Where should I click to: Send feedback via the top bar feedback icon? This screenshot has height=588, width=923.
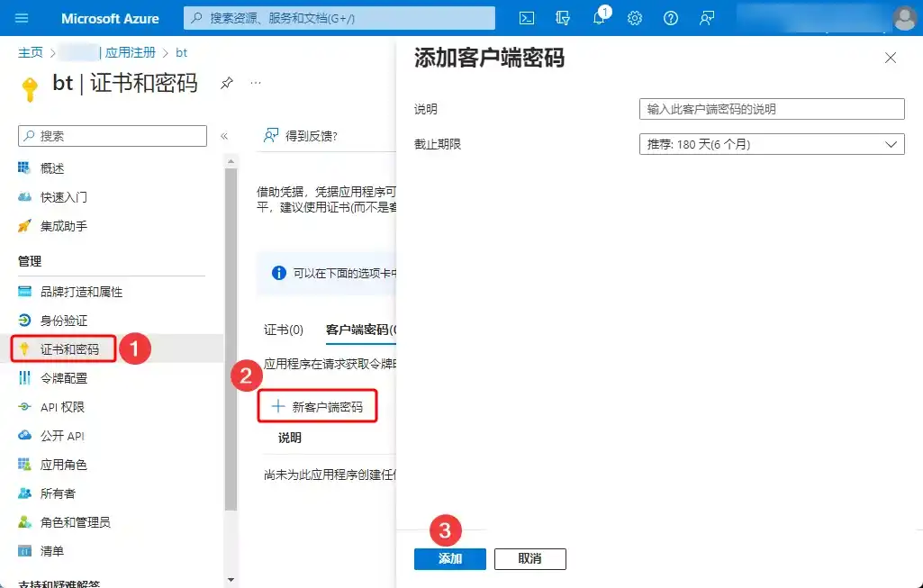tap(706, 17)
